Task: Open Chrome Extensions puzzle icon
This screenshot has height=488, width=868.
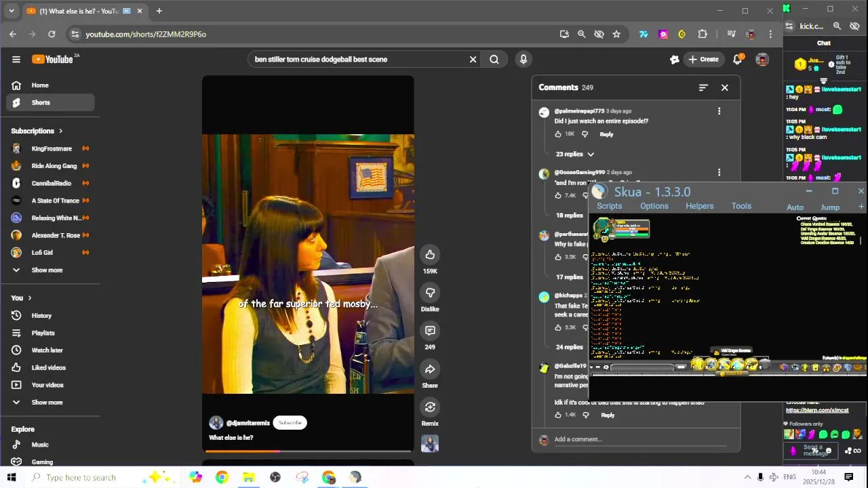Action: [703, 34]
